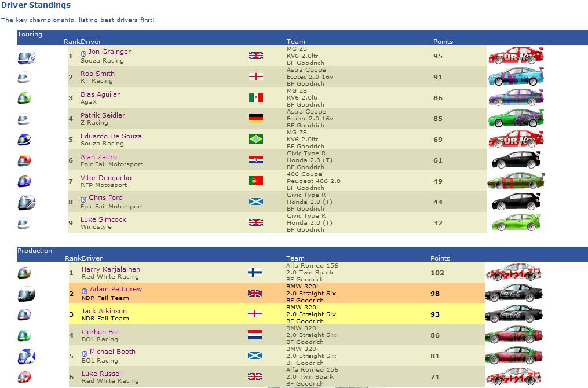The width and height of the screenshot is (588, 388).
Task: Click the Croatia flag beside Alan Zadro
Action: pyautogui.click(x=255, y=160)
